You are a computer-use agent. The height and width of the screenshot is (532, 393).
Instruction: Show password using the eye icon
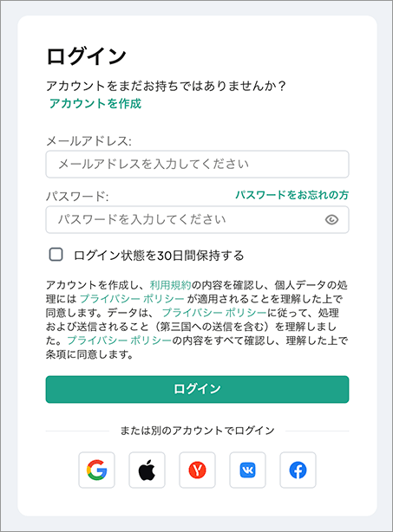click(331, 220)
